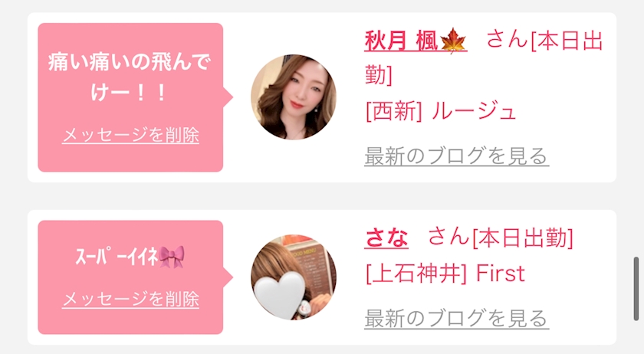Click the bubble pointer arrow toward 秋月 楓's photo
This screenshot has width=644, height=354.
[228, 97]
